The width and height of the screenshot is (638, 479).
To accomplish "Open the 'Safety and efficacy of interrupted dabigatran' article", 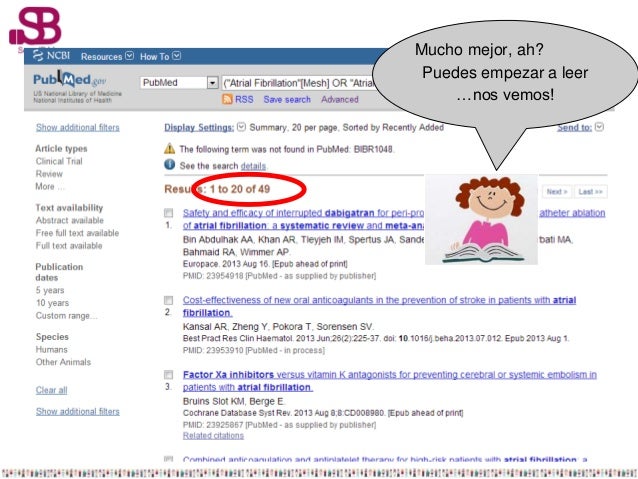I will pos(303,219).
